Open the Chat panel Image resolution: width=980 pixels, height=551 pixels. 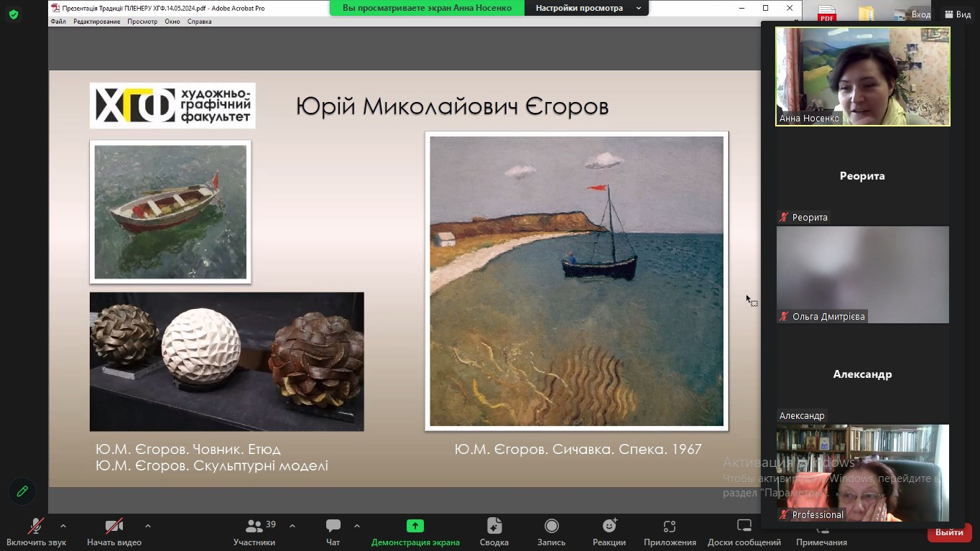333,527
